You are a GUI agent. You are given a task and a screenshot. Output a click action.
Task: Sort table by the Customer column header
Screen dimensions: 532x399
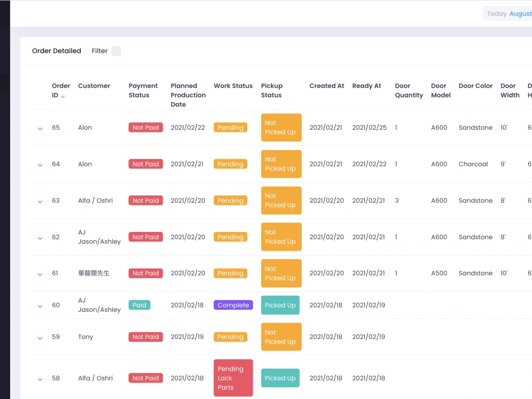tap(94, 86)
